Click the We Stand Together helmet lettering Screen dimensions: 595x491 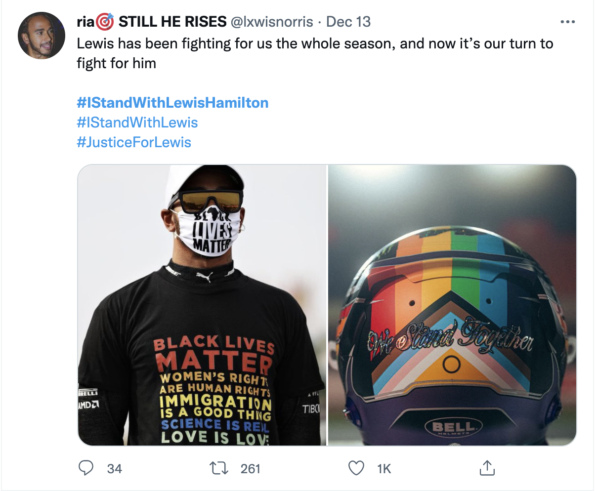point(450,338)
